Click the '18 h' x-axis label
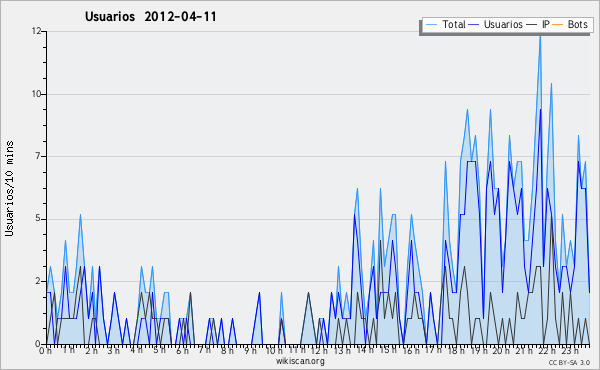 457,351
